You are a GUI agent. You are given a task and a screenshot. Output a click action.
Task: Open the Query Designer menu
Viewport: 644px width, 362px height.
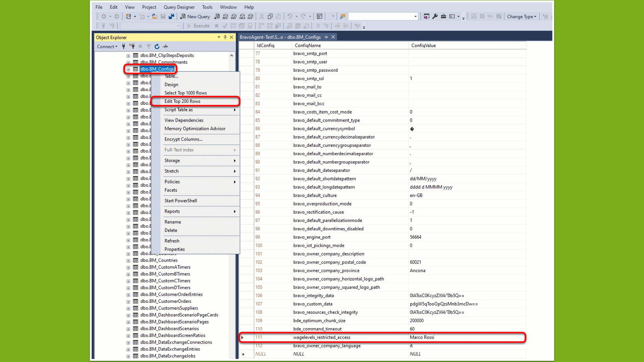coord(179,7)
